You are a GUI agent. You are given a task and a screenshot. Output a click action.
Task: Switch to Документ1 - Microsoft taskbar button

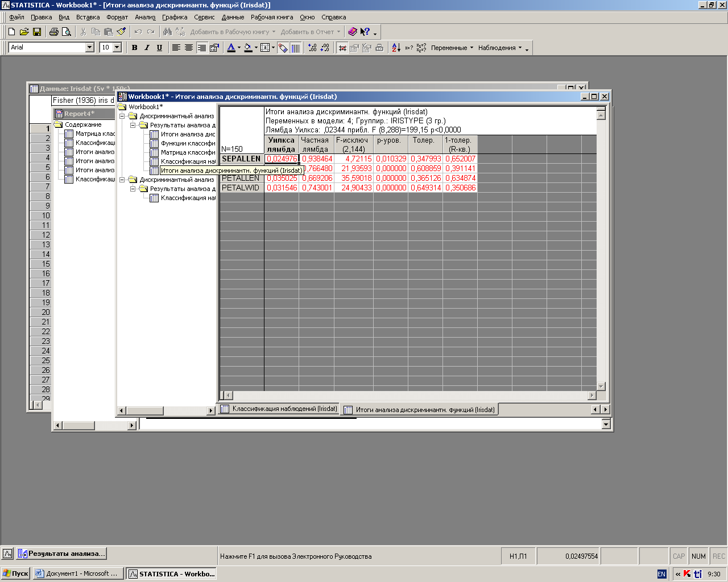click(78, 573)
